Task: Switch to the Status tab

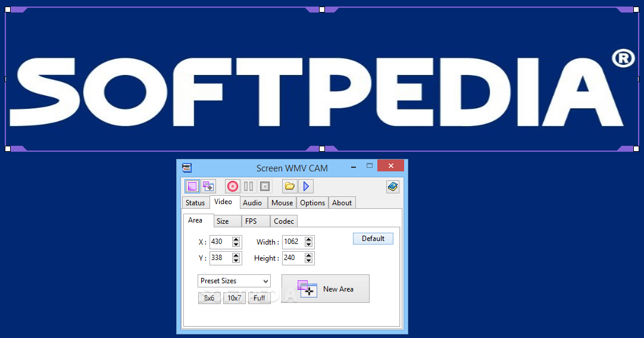Action: (x=195, y=203)
